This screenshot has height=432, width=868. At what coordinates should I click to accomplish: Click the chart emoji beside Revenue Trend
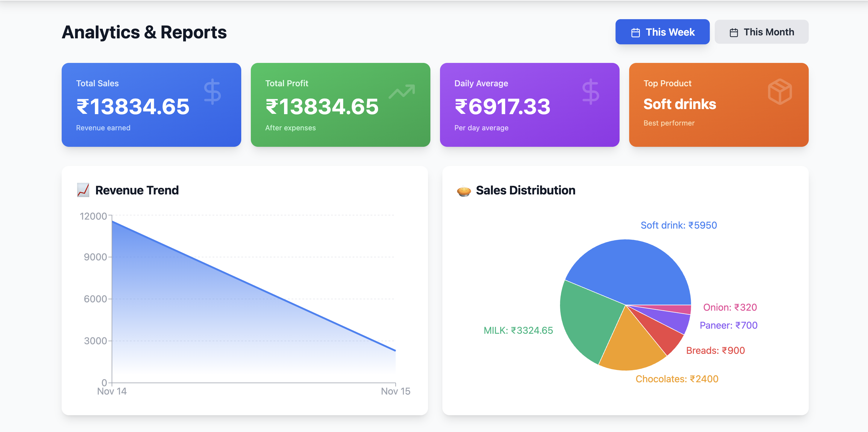83,190
